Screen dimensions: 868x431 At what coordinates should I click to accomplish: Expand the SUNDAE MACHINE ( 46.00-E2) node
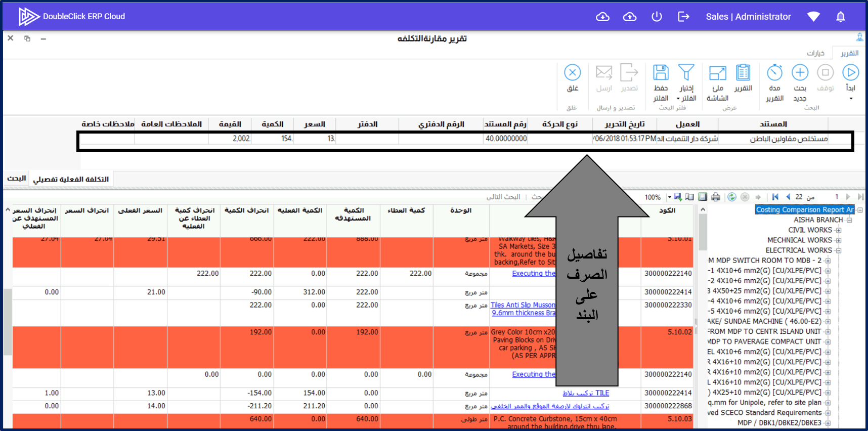click(828, 322)
